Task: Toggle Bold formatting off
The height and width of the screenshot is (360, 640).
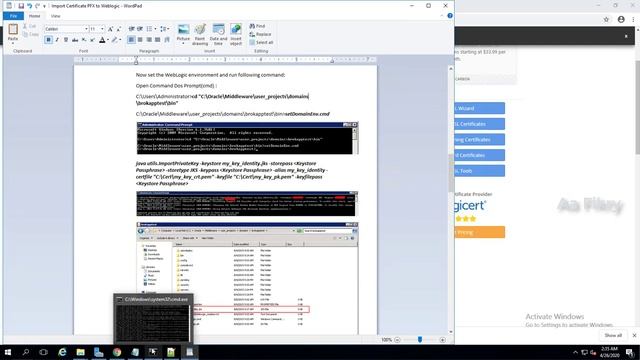Action: (x=49, y=40)
